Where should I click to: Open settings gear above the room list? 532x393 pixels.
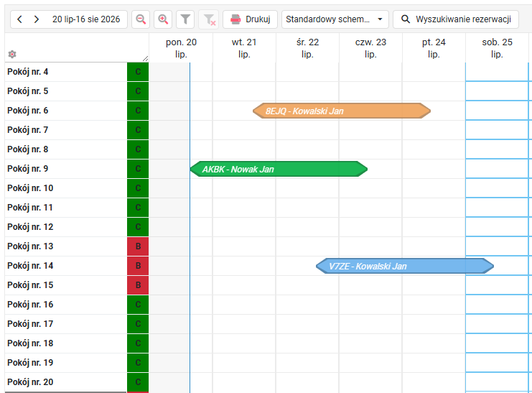[x=12, y=54]
